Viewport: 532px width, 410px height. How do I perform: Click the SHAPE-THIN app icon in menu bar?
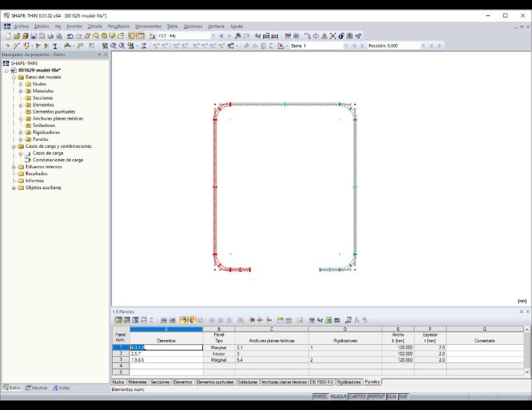point(7,26)
